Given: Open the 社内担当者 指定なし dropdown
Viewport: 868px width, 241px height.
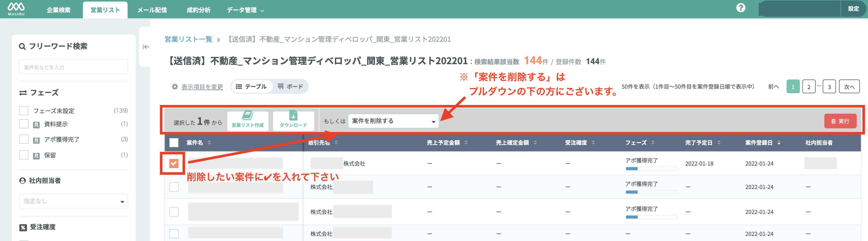Looking at the screenshot, I should (73, 201).
